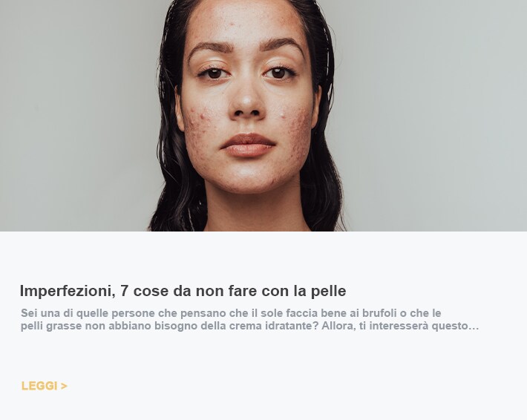Click the word pelle ending the headline
The height and width of the screenshot is (420, 527).
coord(328,291)
